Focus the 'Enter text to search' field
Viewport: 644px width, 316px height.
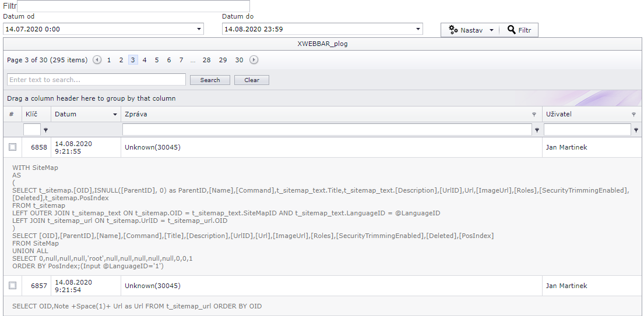coord(96,80)
